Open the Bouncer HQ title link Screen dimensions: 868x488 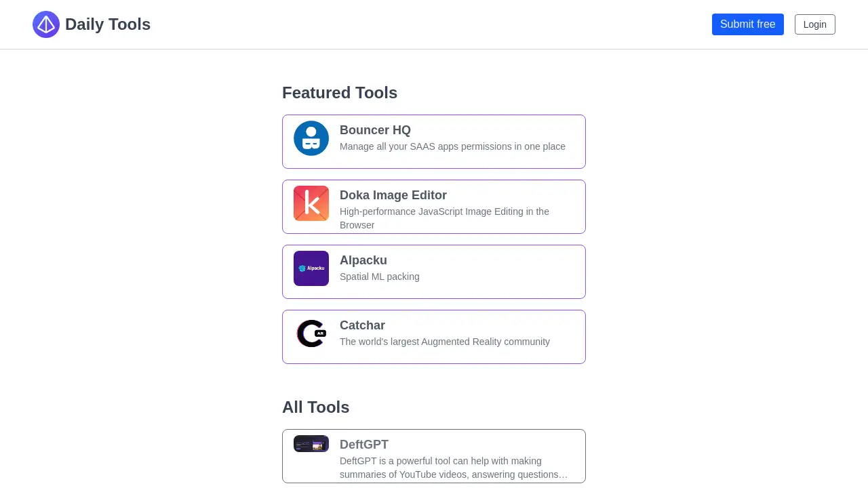(x=375, y=130)
